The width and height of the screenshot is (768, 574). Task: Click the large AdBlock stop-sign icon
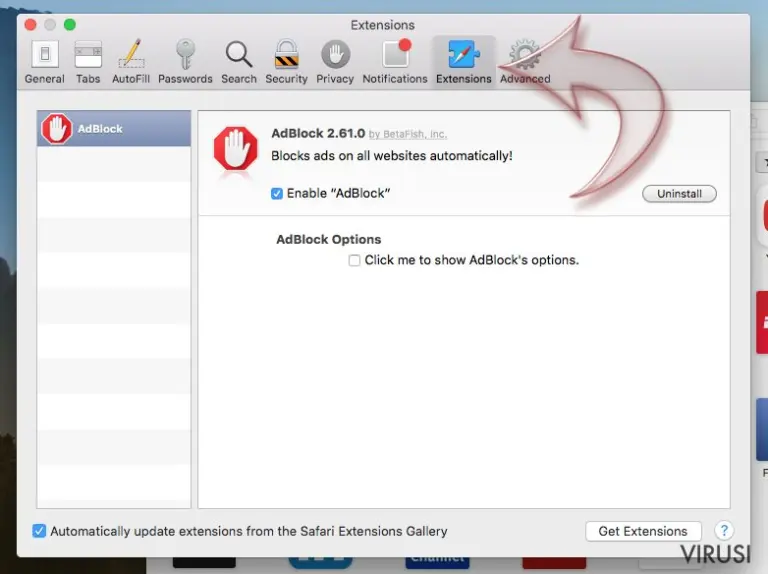236,148
